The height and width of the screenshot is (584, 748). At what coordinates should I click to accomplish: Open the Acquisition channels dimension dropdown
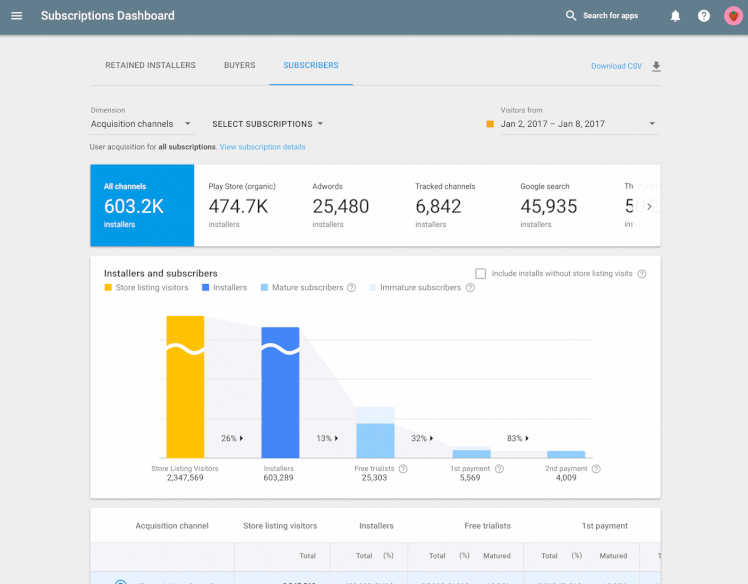[141, 124]
